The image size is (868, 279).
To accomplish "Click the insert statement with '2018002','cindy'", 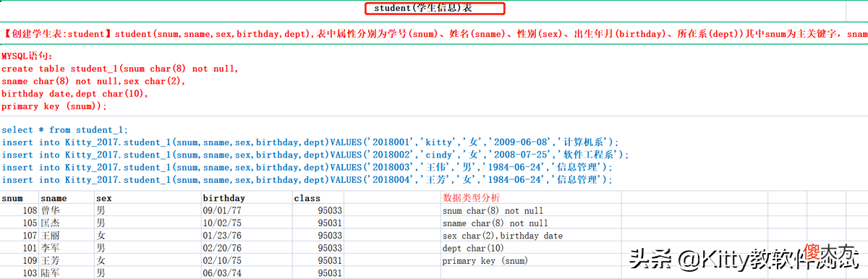I will tap(315, 155).
